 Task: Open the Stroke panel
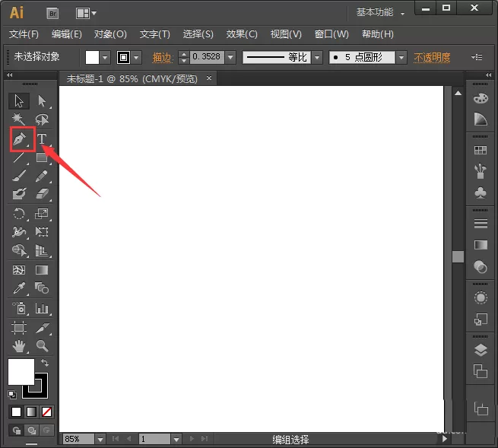coord(481,224)
